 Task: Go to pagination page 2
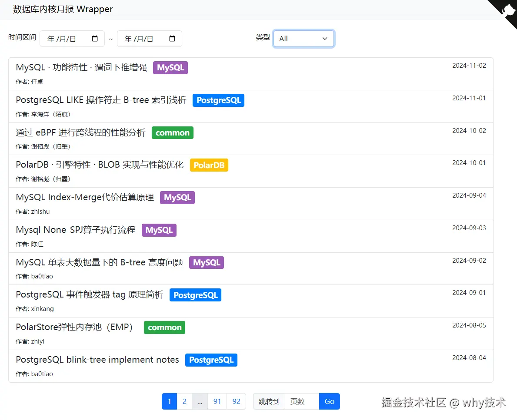(184, 401)
